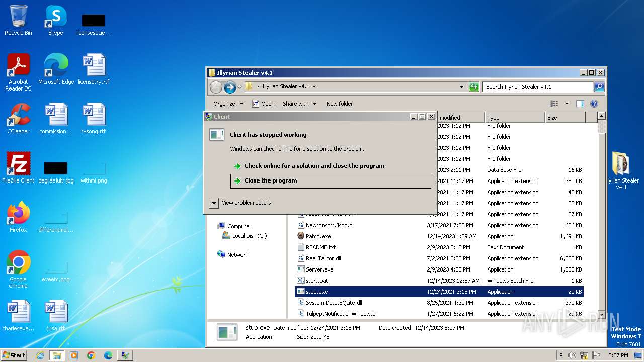The width and height of the screenshot is (644, 362).
Task: Click Windows Media Player taskbar icon
Action: point(74,355)
